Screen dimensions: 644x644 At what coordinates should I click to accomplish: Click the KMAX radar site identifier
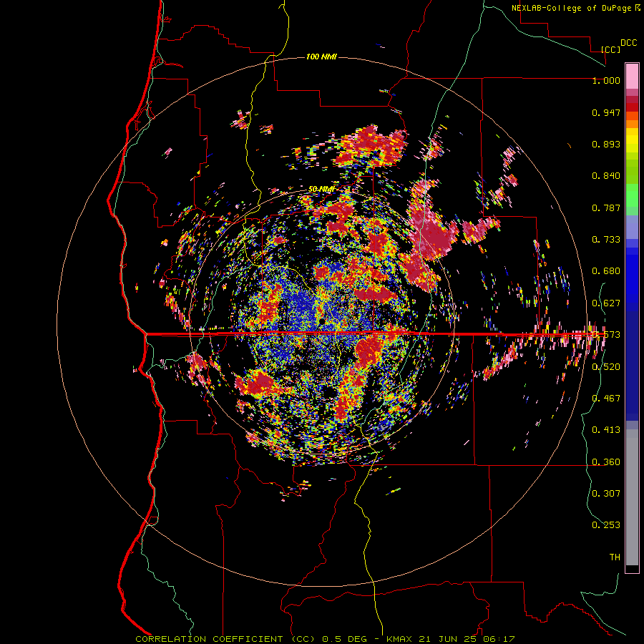401,639
